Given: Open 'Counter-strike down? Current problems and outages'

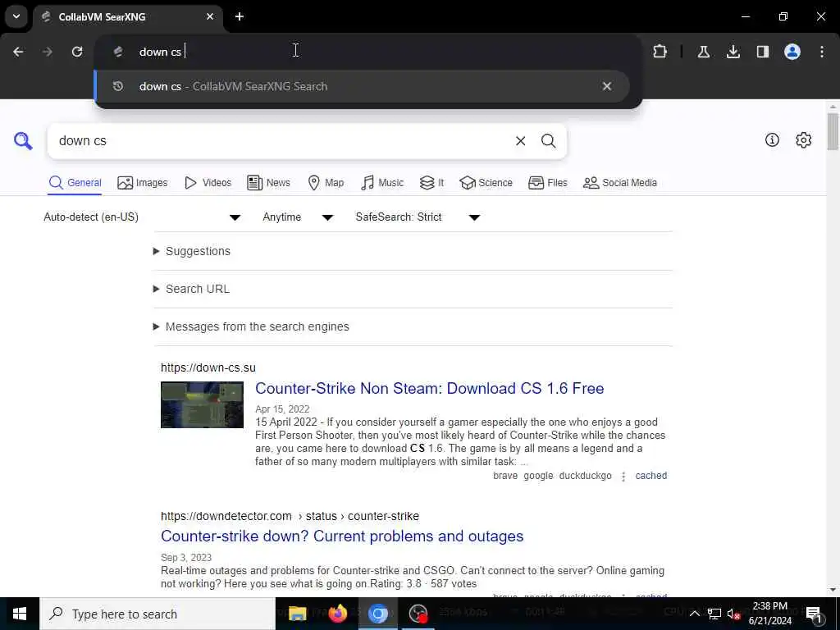Looking at the screenshot, I should pos(342,536).
